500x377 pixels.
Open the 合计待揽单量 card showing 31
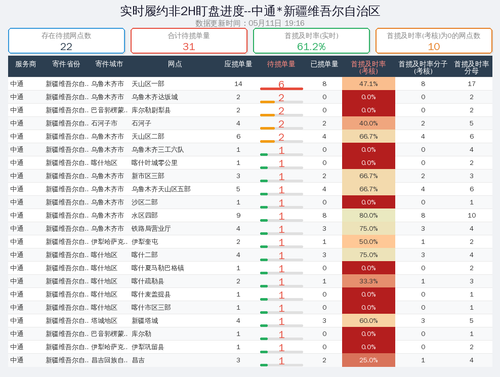click(x=189, y=41)
